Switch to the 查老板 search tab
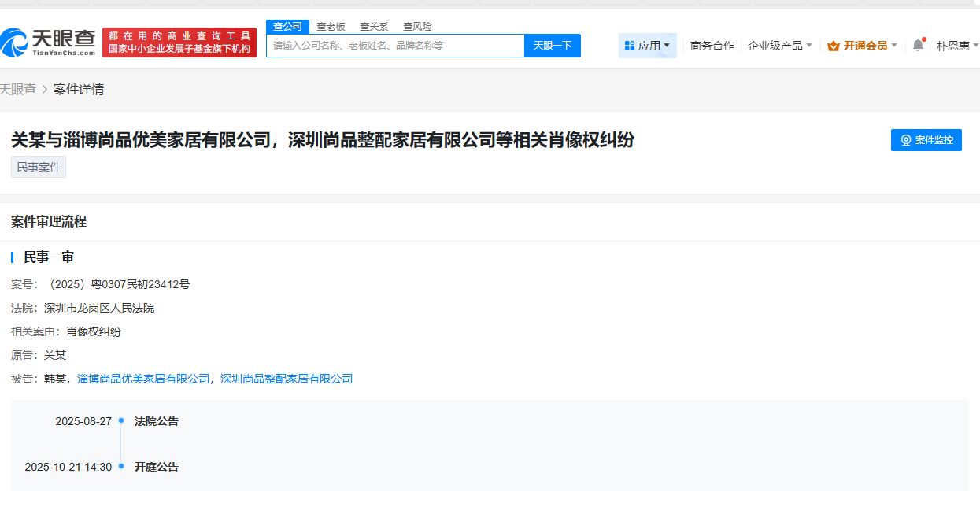This screenshot has width=980, height=507. 331,27
